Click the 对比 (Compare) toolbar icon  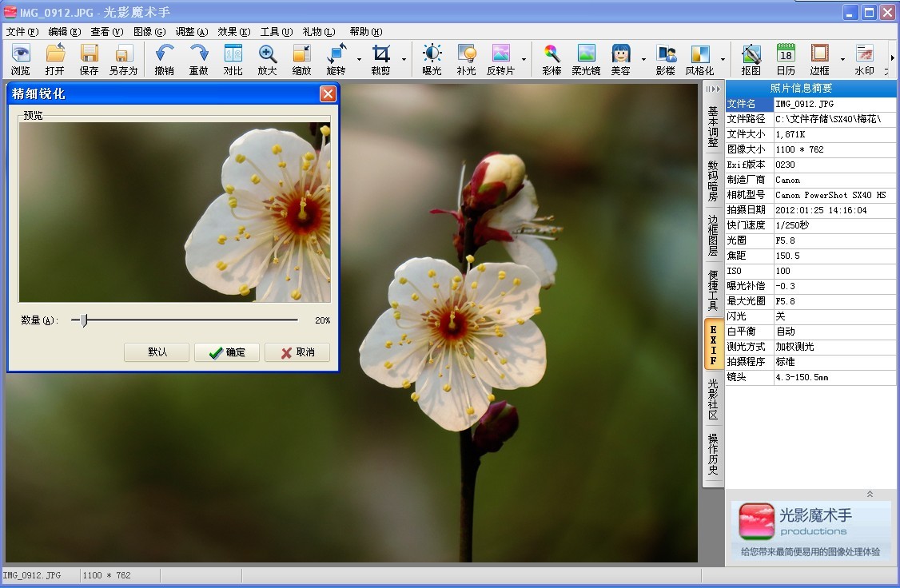tap(233, 59)
